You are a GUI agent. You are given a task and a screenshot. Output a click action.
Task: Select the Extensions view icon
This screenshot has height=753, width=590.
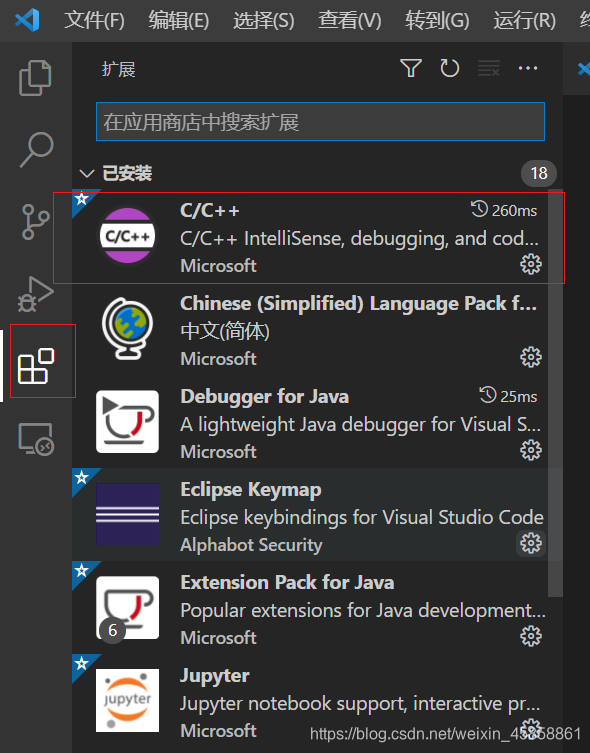point(36,366)
